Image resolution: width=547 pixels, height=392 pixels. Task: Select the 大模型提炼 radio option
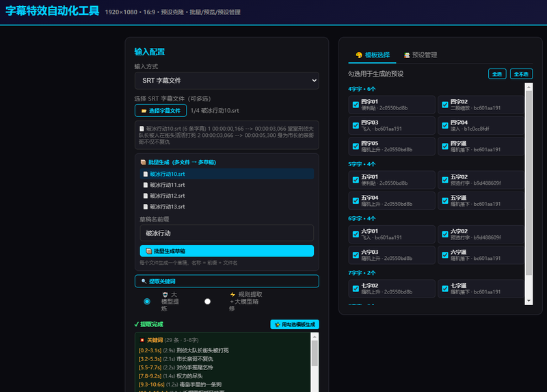coord(147,301)
